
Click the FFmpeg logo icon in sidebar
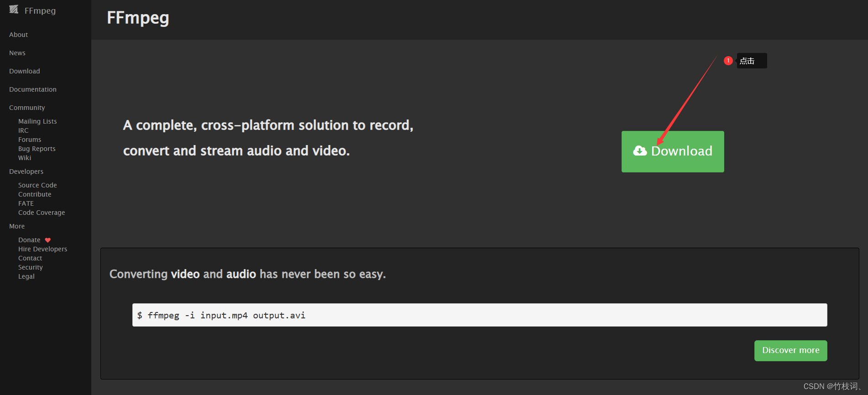[x=14, y=9]
